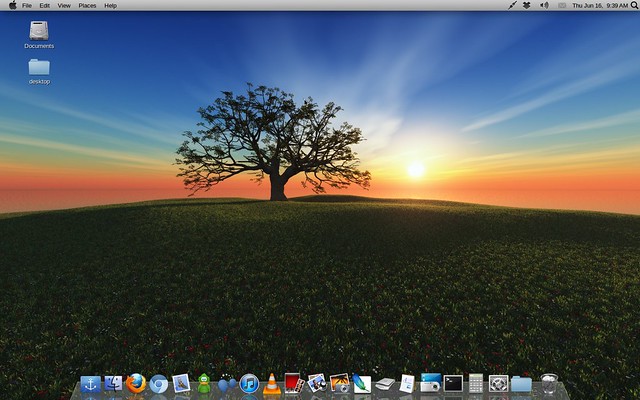This screenshot has width=640, height=400.
Task: Open the Places menu
Action: [87, 6]
